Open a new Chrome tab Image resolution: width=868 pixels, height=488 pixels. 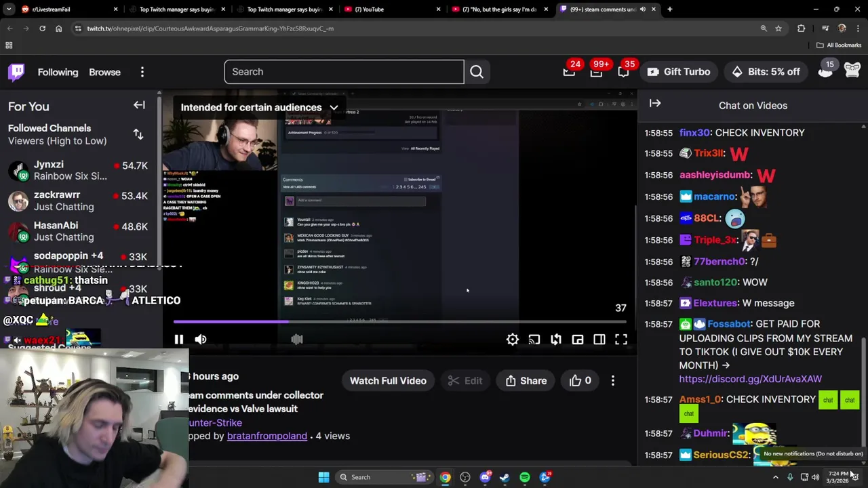pyautogui.click(x=670, y=9)
